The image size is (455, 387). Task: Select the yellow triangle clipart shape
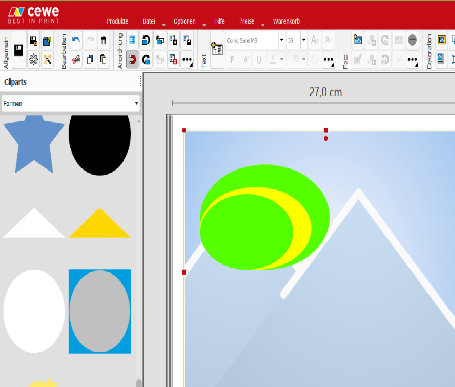pos(99,223)
